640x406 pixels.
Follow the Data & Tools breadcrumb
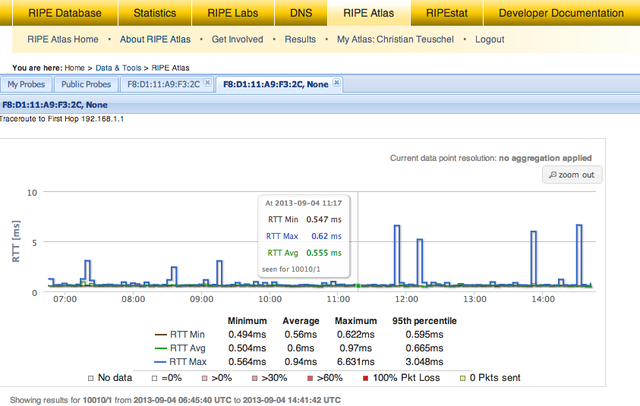coord(118,68)
